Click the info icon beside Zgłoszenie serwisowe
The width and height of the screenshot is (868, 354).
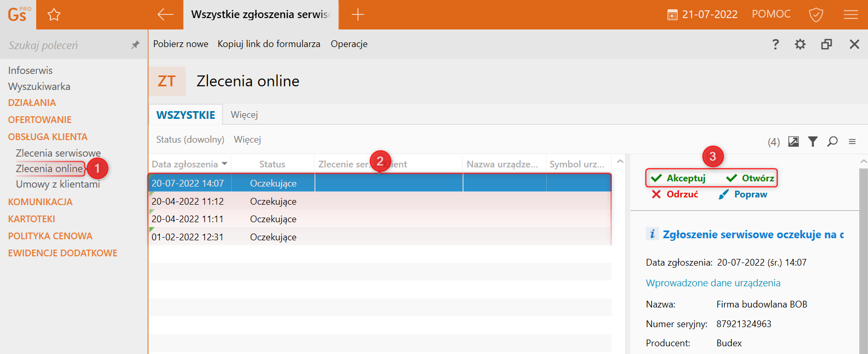click(652, 234)
